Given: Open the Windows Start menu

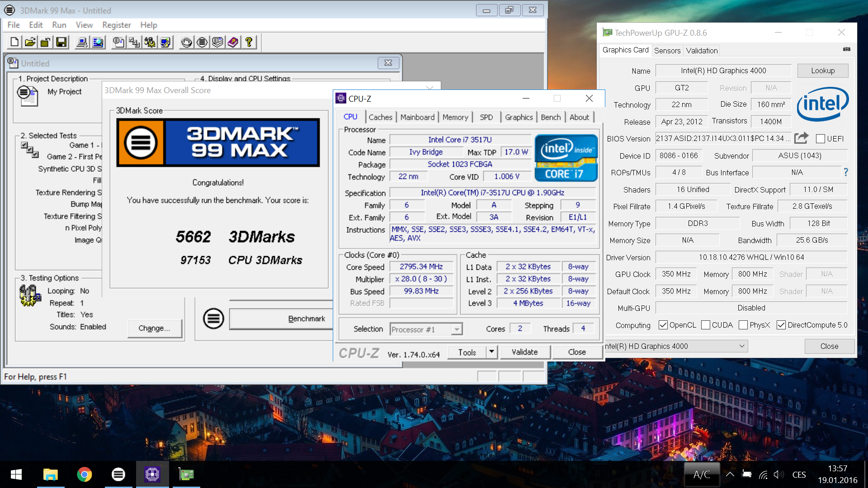Looking at the screenshot, I should click(16, 474).
